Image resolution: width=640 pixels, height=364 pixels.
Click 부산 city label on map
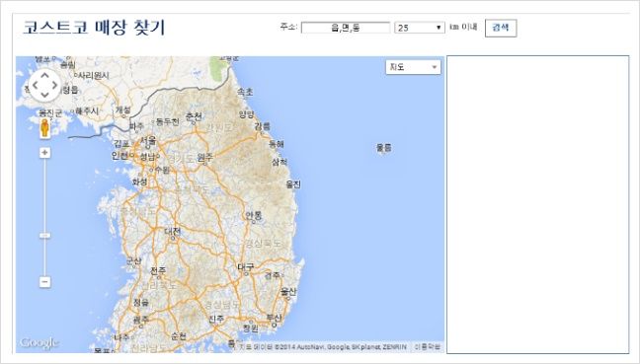[x=274, y=317]
